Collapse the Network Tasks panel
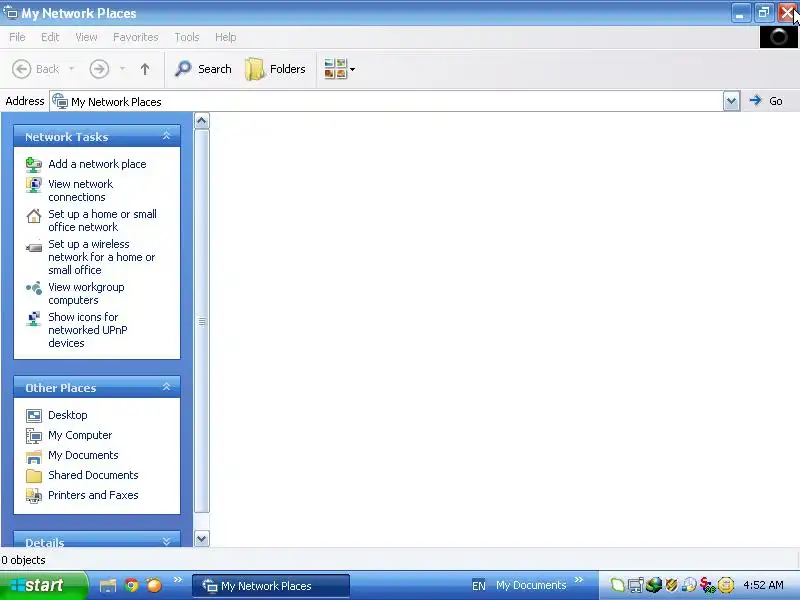The width and height of the screenshot is (800, 600). coord(166,136)
